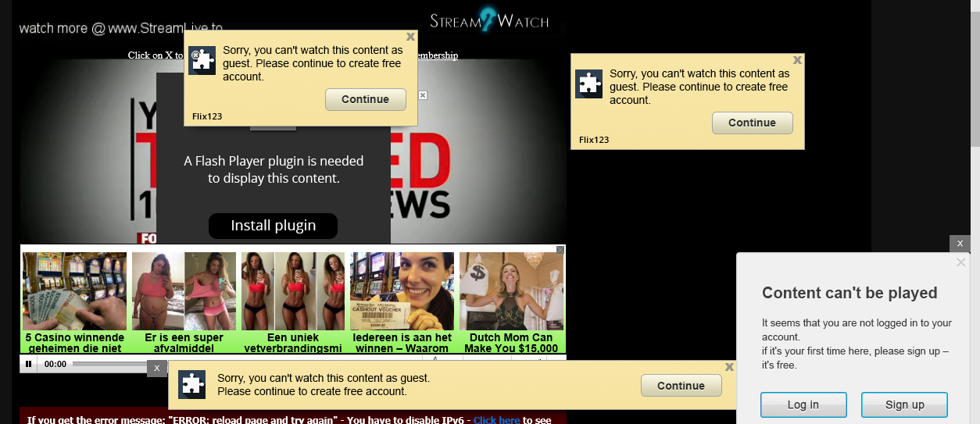Click the puzzle piece icon in the bottom bar
The image size is (980, 424).
191,384
